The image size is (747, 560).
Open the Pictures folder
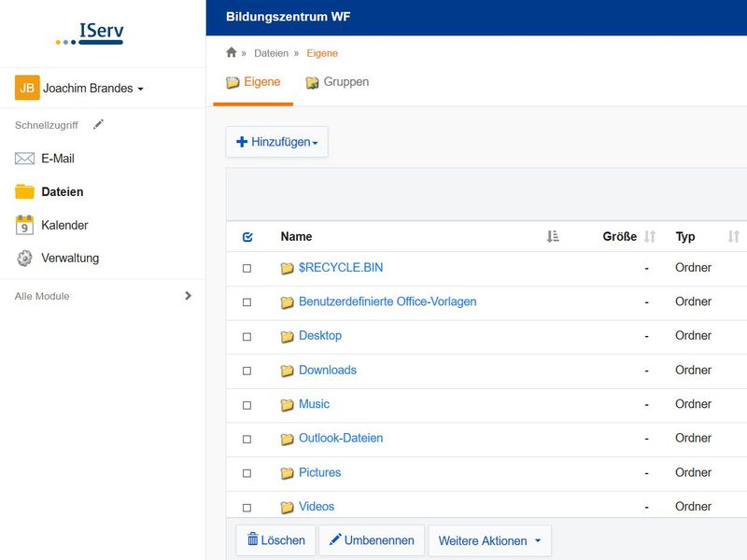[319, 472]
